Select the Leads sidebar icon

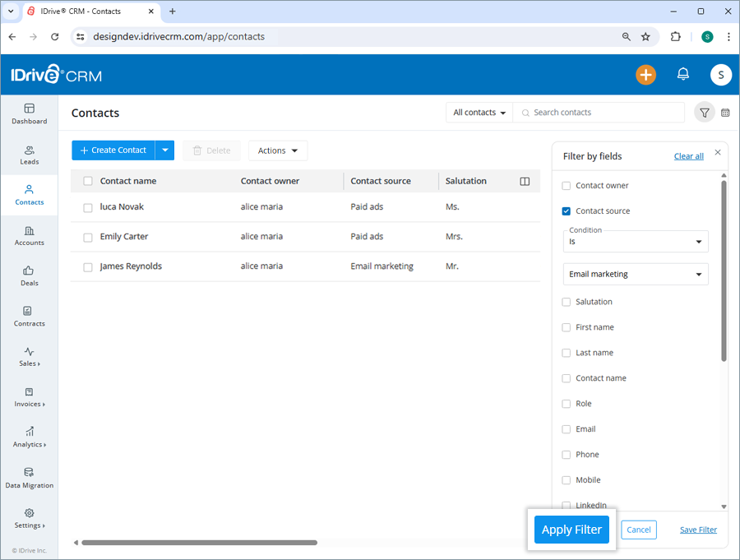click(29, 155)
